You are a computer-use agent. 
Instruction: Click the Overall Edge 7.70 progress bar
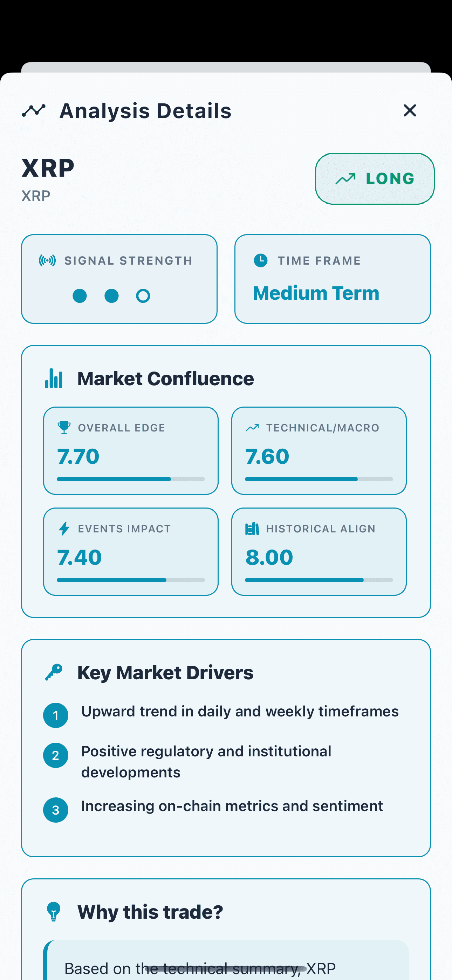point(130,479)
